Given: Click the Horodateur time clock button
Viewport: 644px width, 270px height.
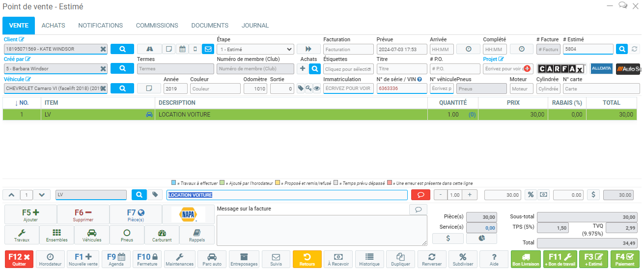Looking at the screenshot, I should (50, 259).
